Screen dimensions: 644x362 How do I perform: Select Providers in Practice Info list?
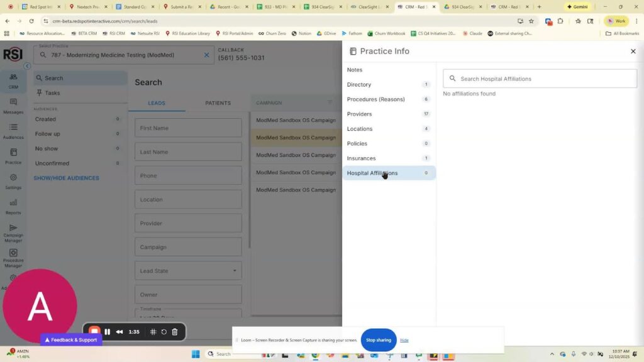359,114
